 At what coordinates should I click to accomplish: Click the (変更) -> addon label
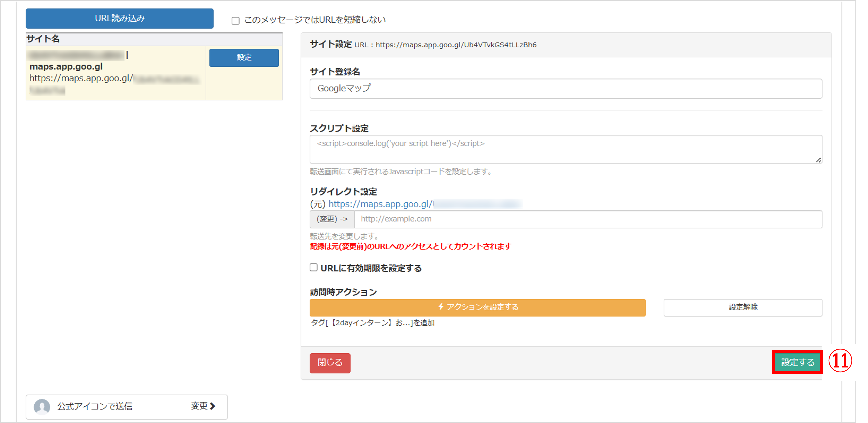click(x=332, y=219)
